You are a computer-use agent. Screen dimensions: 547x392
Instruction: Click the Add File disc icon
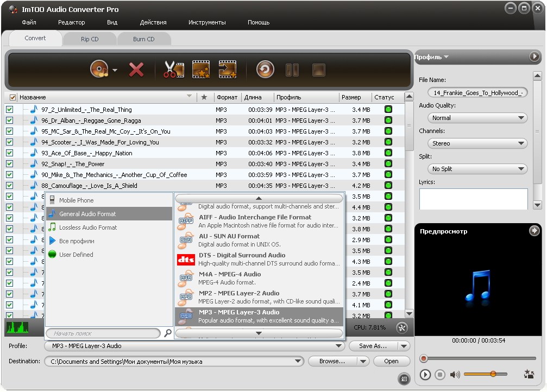(99, 69)
